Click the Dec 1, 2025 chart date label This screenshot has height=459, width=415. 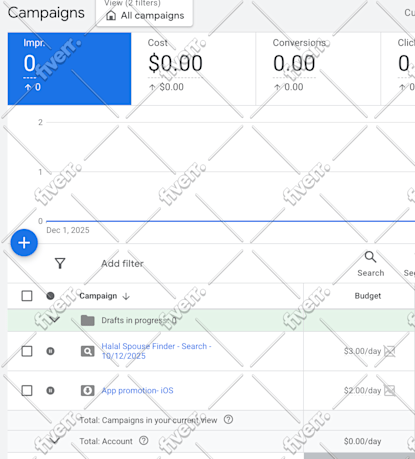68,230
